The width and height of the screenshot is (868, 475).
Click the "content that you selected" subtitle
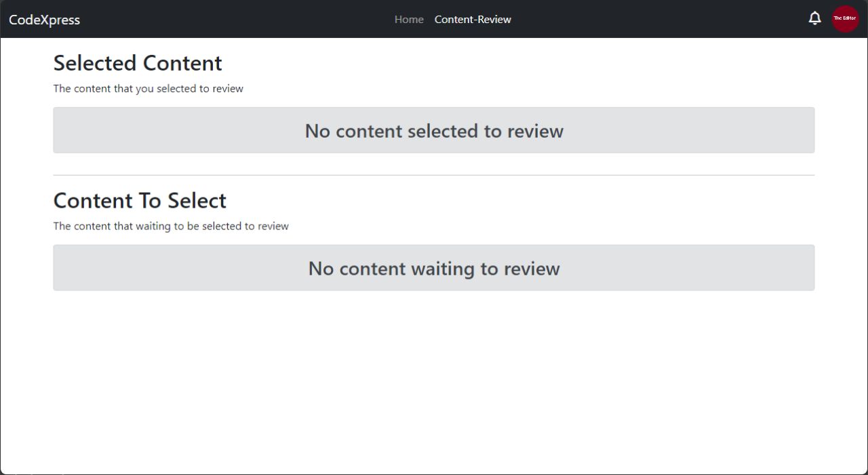148,89
